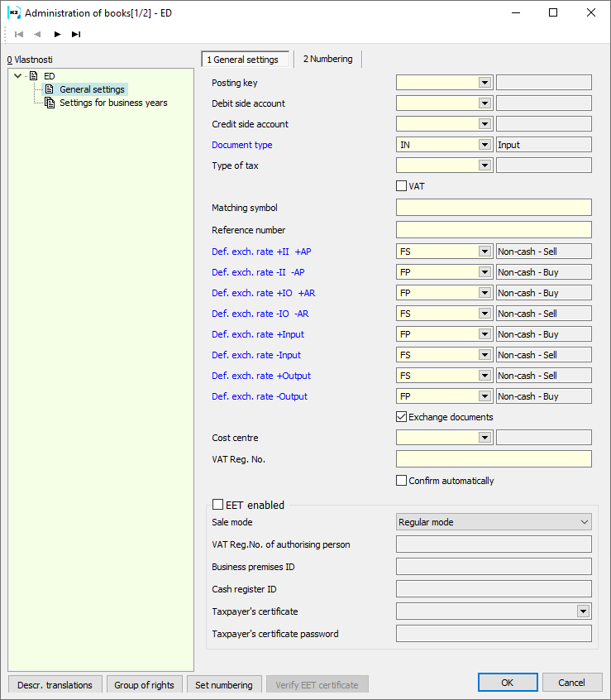Click the Reference number input field
The width and height of the screenshot is (611, 700).
click(x=494, y=230)
